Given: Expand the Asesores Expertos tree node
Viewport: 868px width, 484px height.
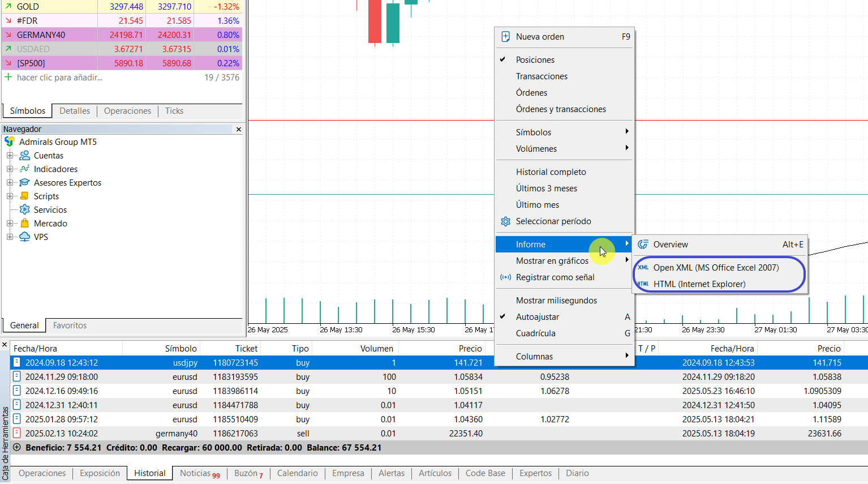Looking at the screenshot, I should 10,183.
